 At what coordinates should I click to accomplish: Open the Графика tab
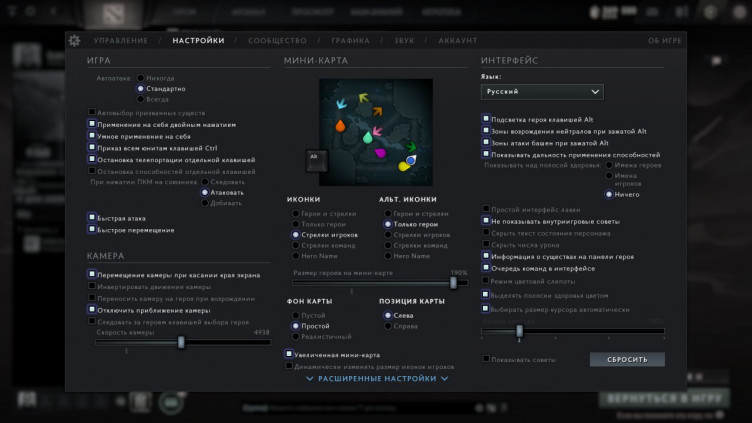pos(350,41)
